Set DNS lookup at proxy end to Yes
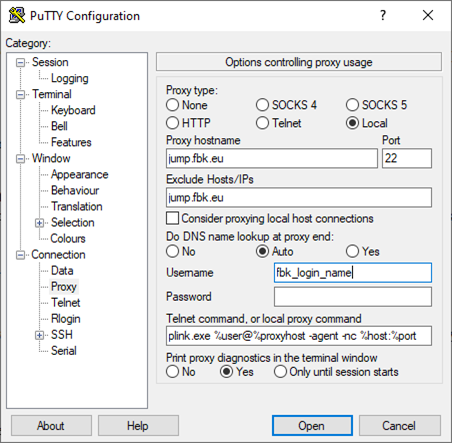This screenshot has height=443, width=452. point(352,251)
